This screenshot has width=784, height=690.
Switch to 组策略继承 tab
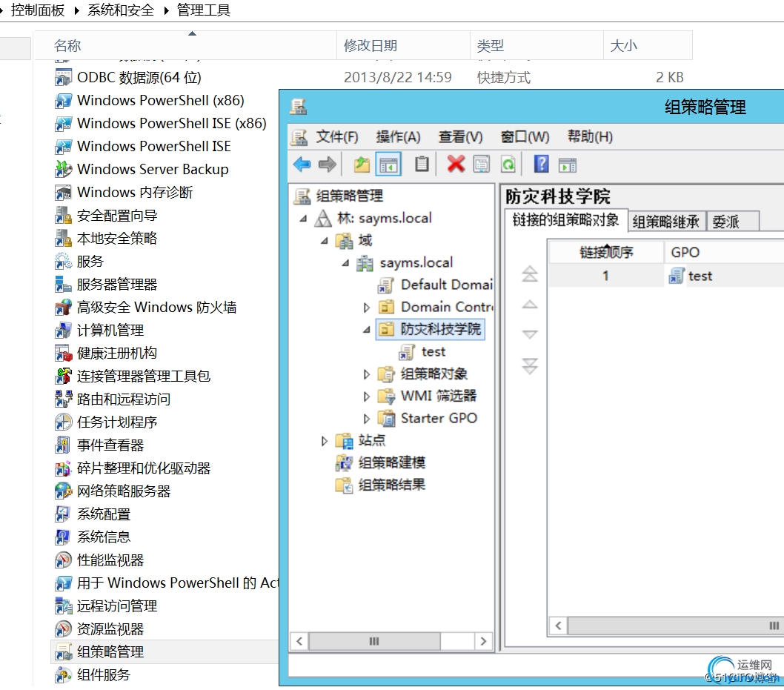[666, 222]
